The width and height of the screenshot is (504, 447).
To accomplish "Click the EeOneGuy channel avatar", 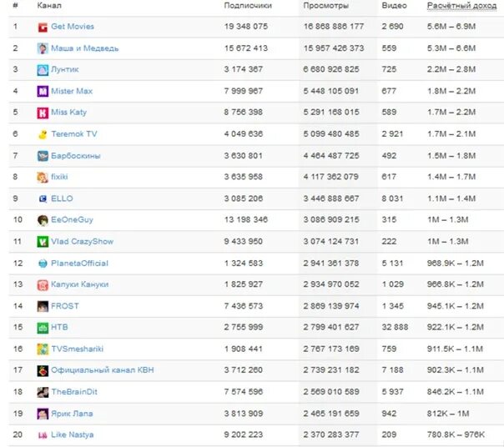I will [43, 220].
